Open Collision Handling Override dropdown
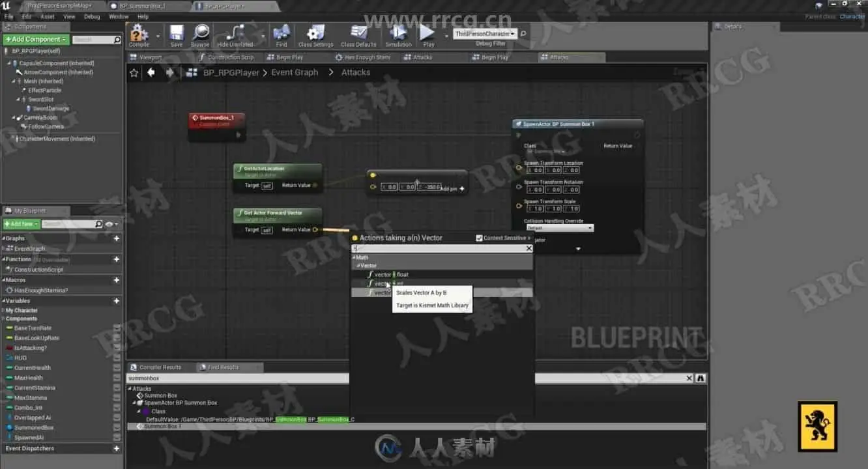 tap(559, 228)
